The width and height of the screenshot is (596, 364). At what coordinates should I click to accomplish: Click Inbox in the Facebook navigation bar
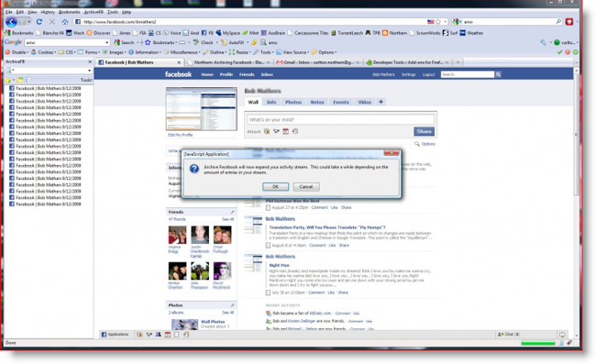267,74
